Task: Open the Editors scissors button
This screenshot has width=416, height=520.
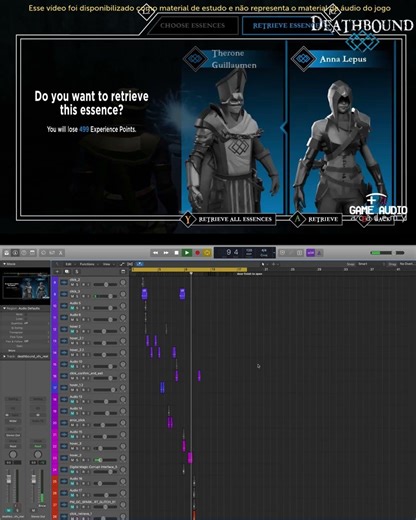Action: [x=61, y=253]
